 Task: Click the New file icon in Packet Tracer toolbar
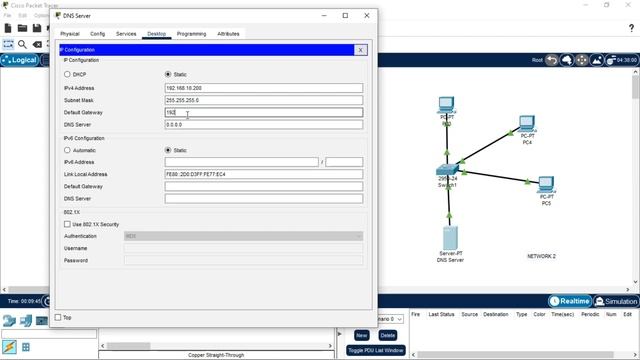[8, 28]
